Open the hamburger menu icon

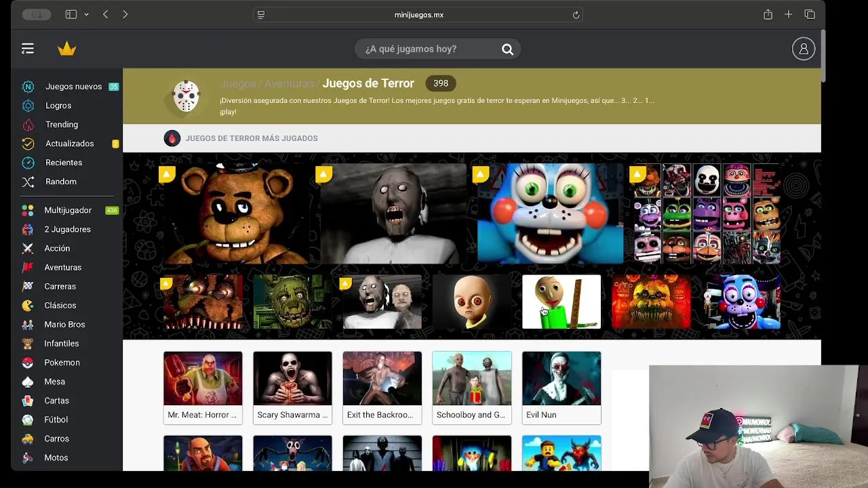[28, 49]
